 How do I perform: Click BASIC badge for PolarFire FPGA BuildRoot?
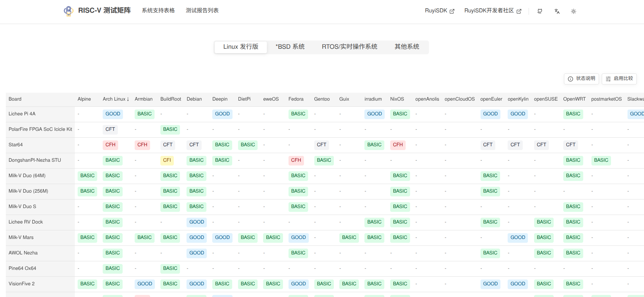click(x=170, y=129)
